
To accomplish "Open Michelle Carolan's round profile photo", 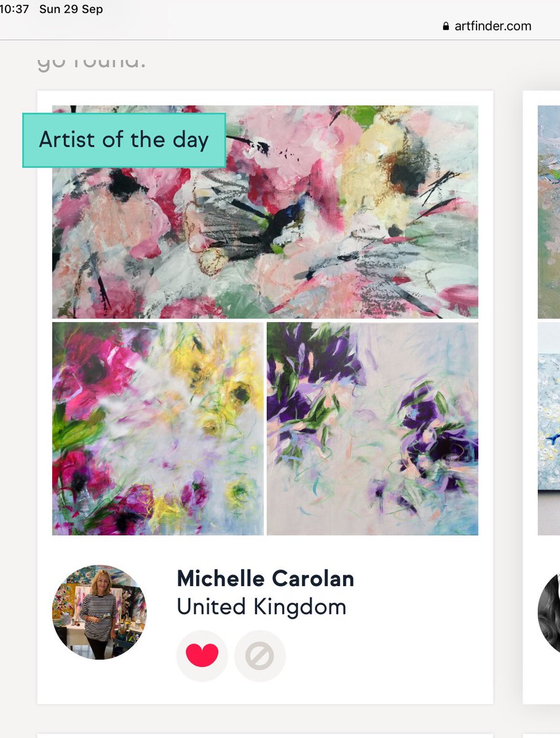I will [x=100, y=613].
